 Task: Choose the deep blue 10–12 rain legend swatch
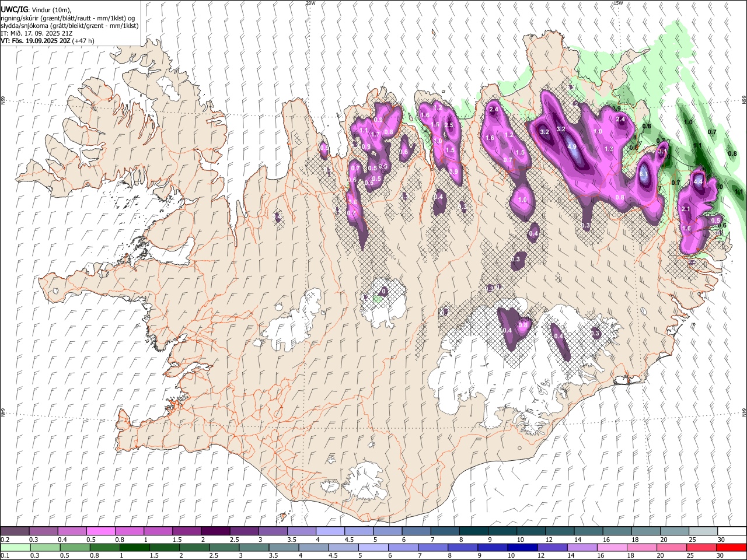(522, 548)
